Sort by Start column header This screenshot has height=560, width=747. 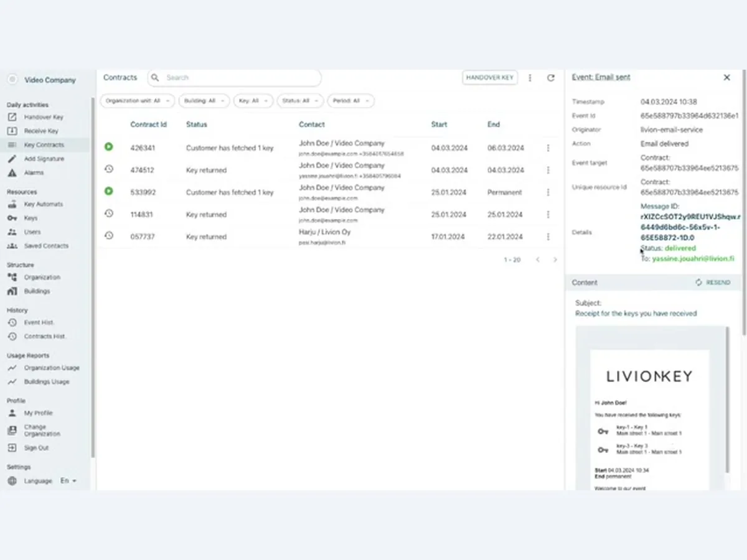[x=439, y=124]
